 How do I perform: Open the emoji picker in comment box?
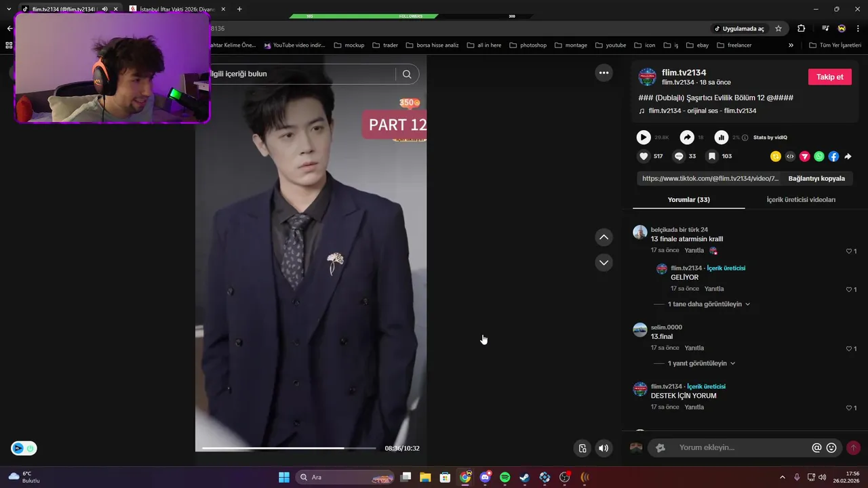pos(831,447)
